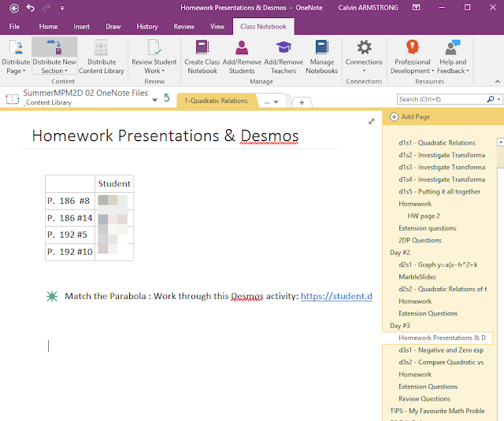The width and height of the screenshot is (504, 421).
Task: Click the Create Class Notebook icon
Action: (x=202, y=47)
